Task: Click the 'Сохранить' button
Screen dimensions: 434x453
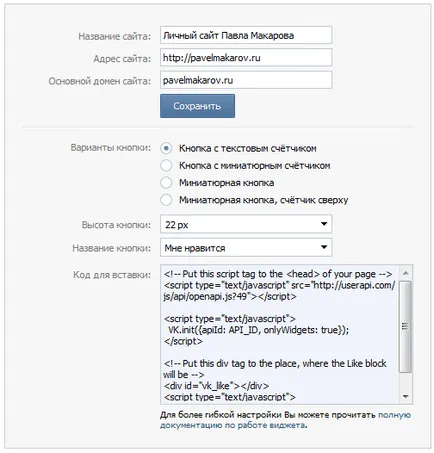Action: (197, 106)
